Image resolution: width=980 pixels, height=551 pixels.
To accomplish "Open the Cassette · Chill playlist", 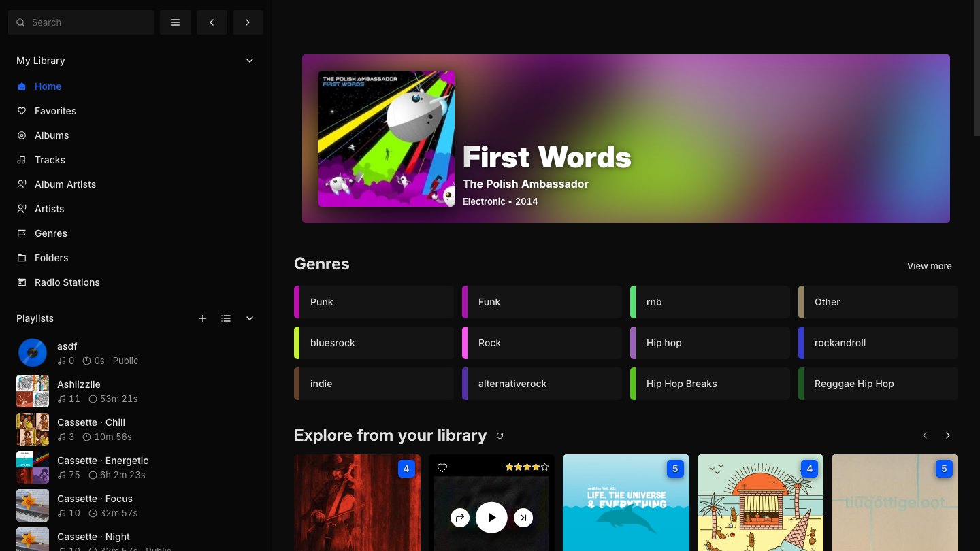I will [136, 429].
